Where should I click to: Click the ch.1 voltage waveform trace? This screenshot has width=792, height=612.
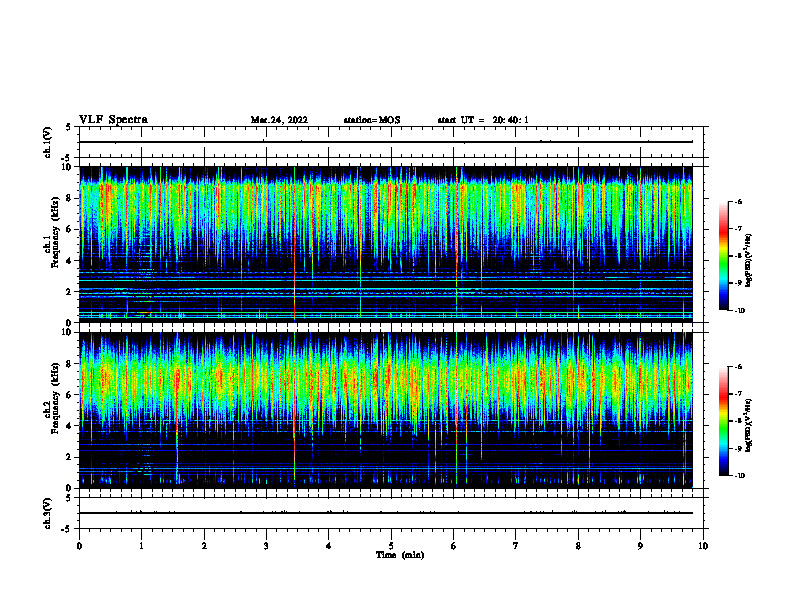[386, 142]
